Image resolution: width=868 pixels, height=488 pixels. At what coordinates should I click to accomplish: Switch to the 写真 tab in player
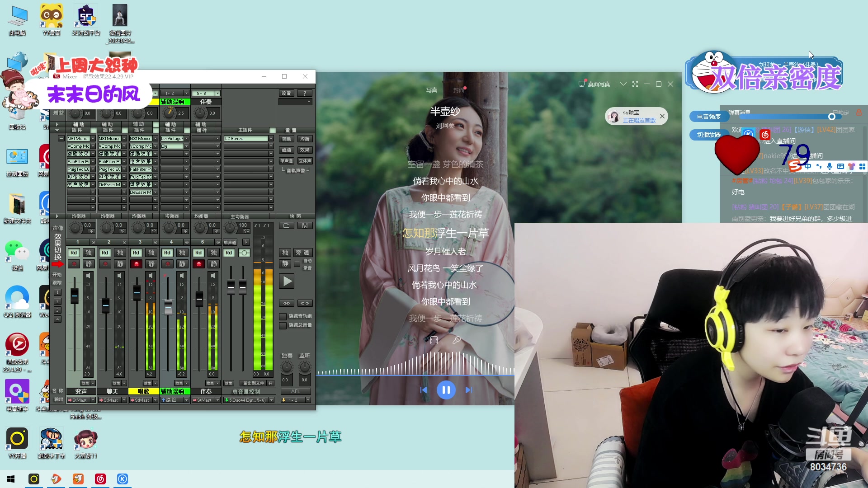coord(432,90)
